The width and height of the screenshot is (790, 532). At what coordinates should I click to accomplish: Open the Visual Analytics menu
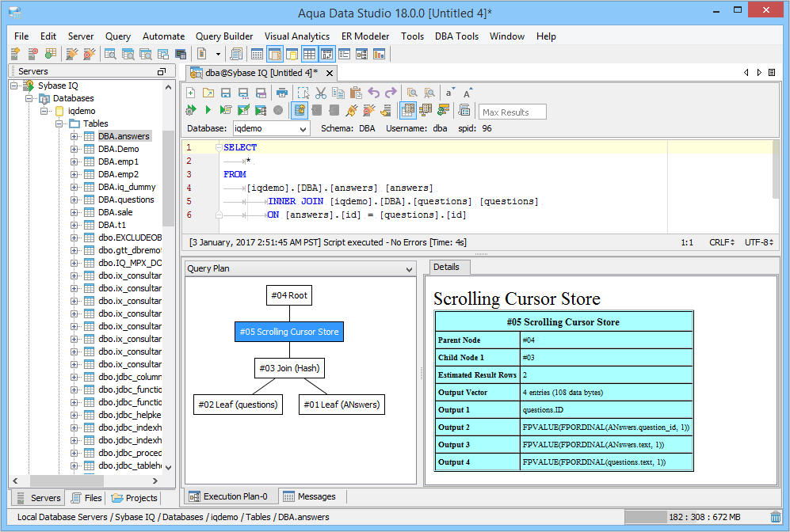297,36
